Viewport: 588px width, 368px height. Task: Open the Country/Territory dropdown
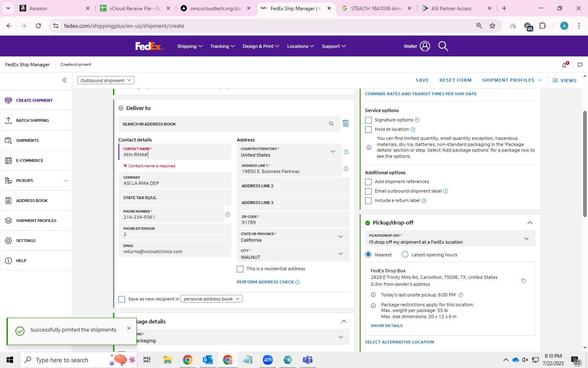(290, 152)
